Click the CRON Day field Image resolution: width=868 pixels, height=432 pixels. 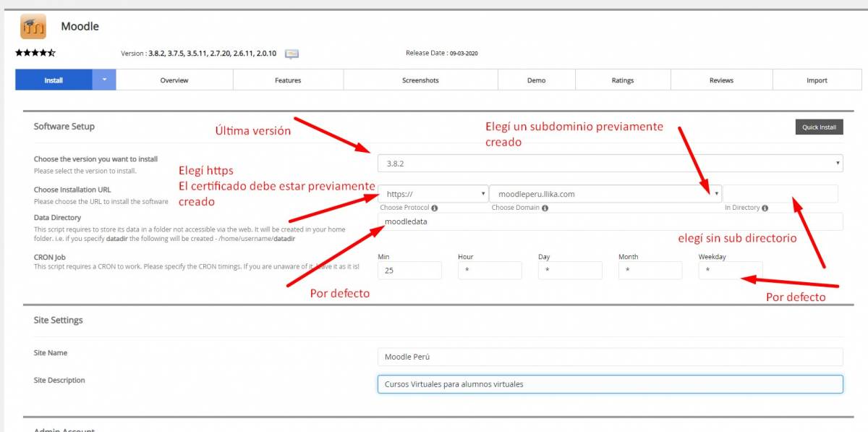(x=570, y=271)
